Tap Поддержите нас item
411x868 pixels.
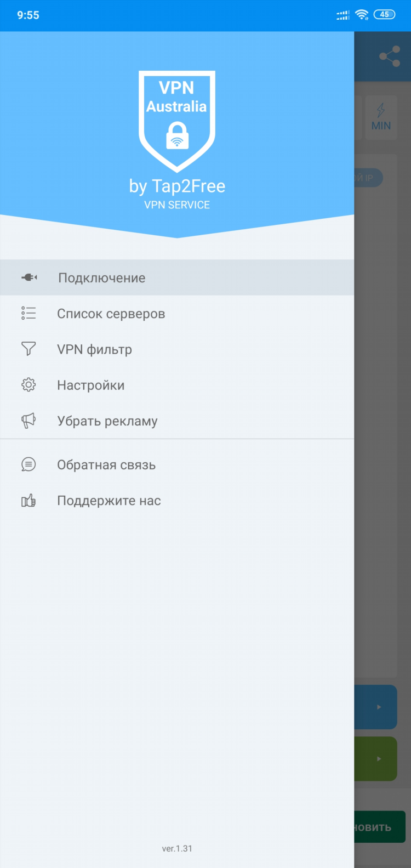click(x=177, y=500)
